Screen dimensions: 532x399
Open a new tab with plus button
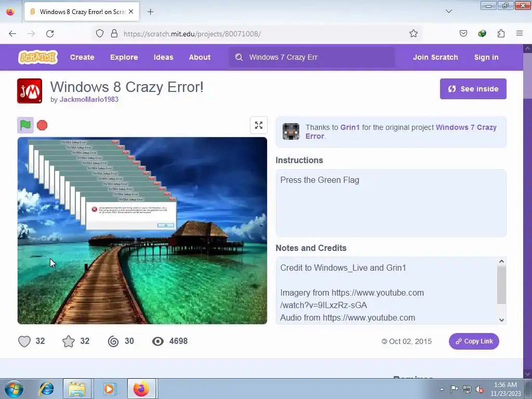click(x=150, y=12)
